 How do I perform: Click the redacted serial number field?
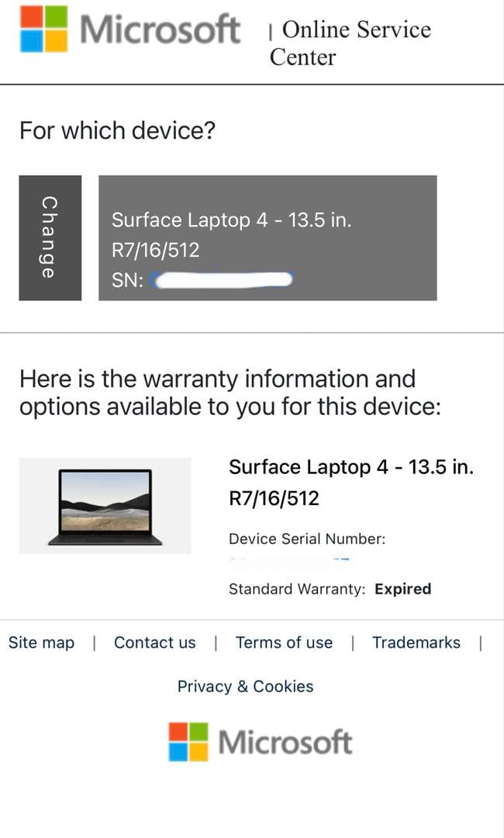(225, 281)
